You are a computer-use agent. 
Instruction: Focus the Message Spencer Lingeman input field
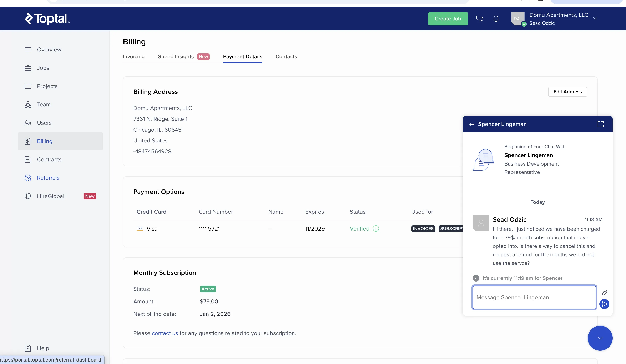534,297
